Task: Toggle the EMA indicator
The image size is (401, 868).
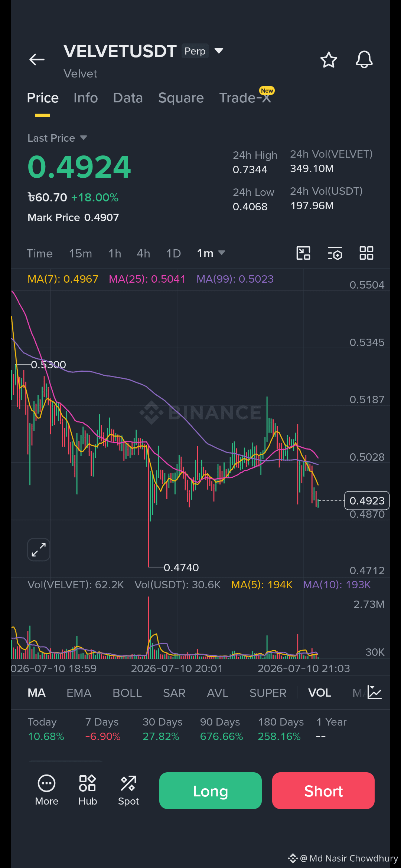Action: [79, 693]
